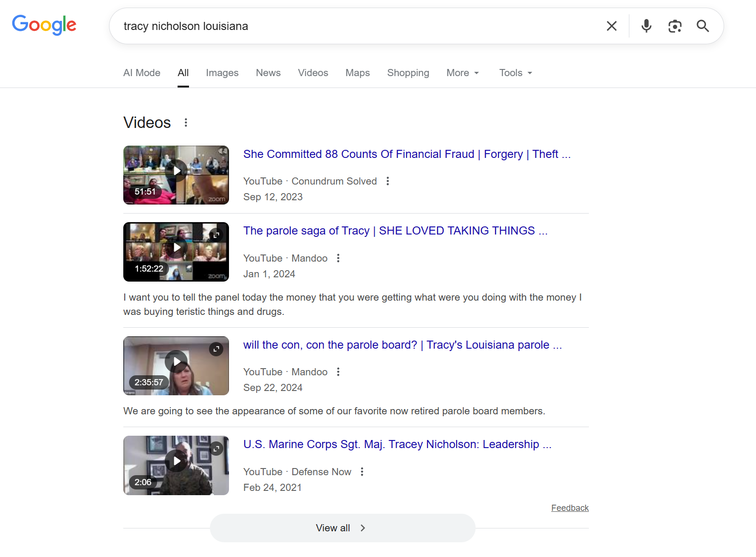Image resolution: width=756 pixels, height=557 pixels.
Task: Switch to News tab
Action: [x=269, y=73]
